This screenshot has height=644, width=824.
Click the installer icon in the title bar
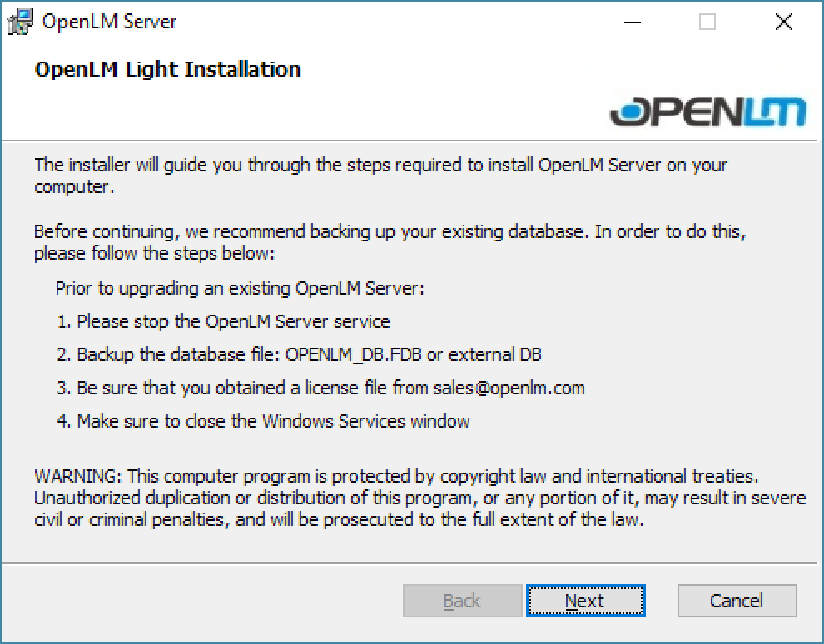pos(20,22)
